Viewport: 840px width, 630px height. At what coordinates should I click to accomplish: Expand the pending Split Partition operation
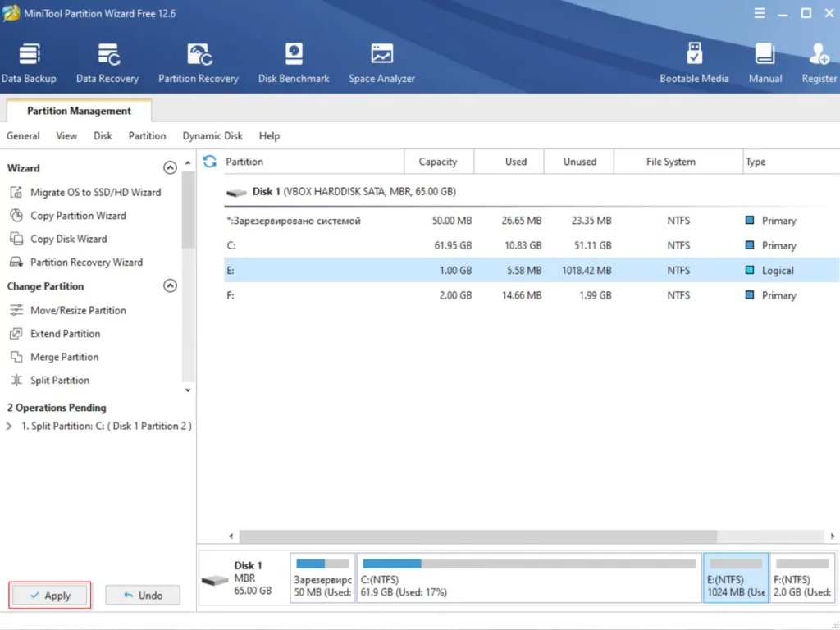tap(9, 427)
